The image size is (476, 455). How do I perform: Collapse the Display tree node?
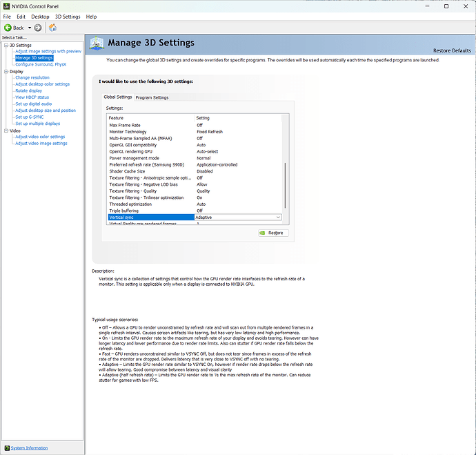(6, 71)
